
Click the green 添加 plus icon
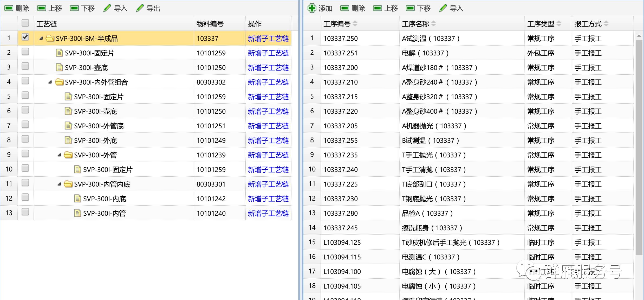click(x=312, y=8)
